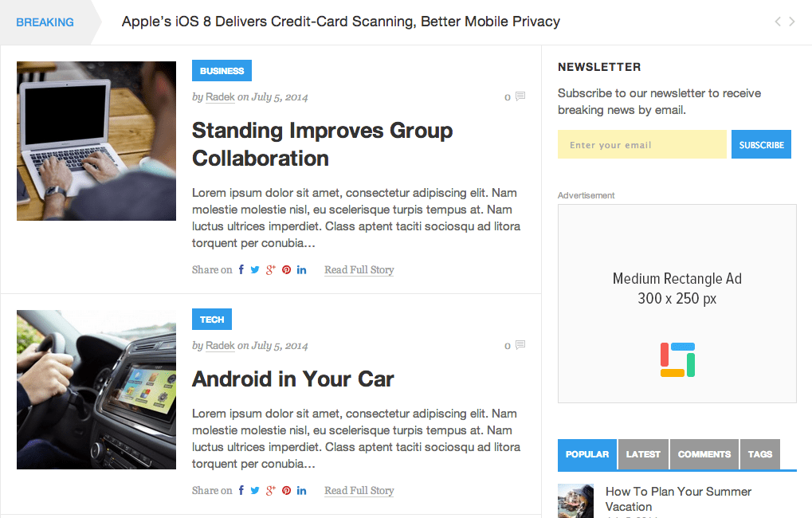
Task: Go to next breaking news headline
Action: click(x=792, y=22)
